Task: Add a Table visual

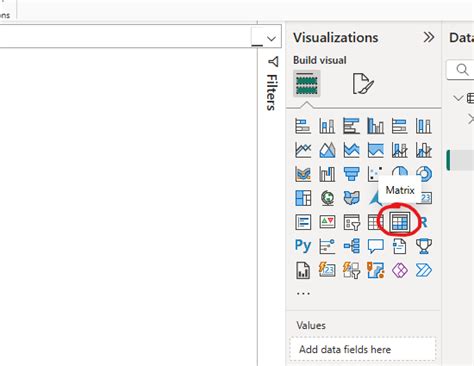Action: (374, 222)
